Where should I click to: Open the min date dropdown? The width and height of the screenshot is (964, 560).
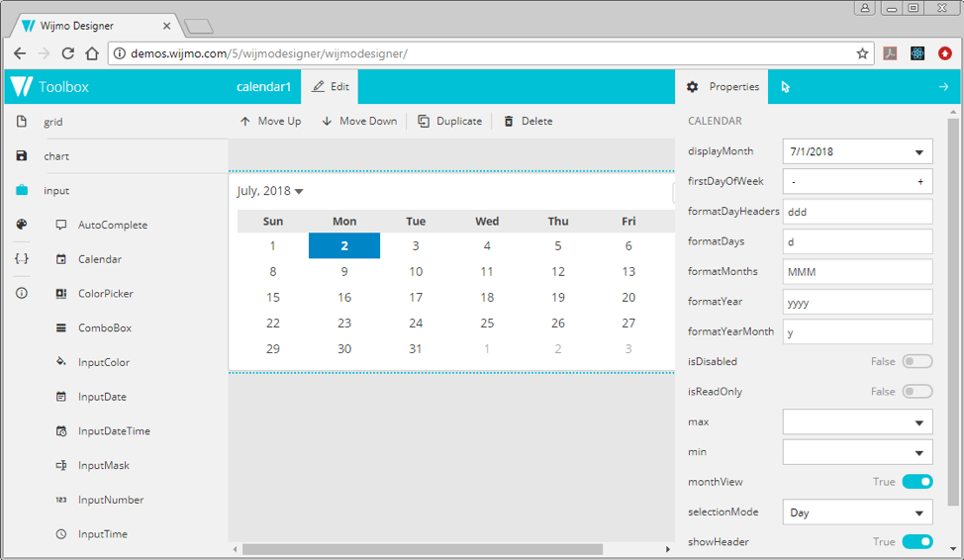point(919,452)
